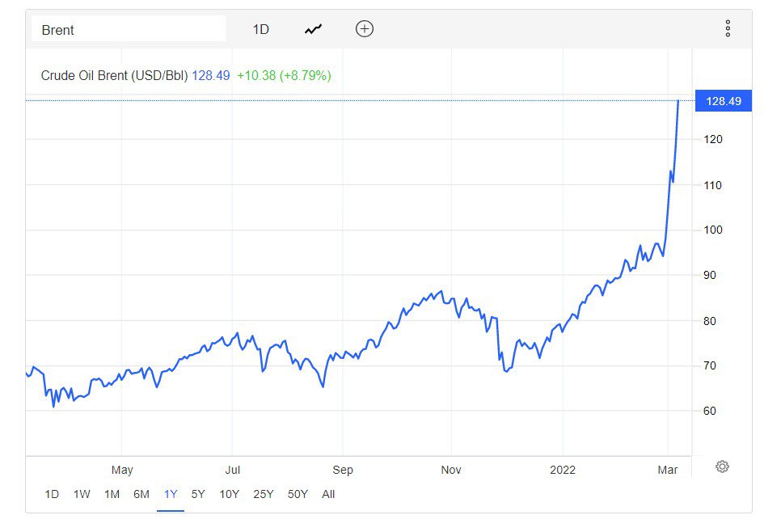Click the 2022 label on time axis
The height and width of the screenshot is (532, 781).
563,470
